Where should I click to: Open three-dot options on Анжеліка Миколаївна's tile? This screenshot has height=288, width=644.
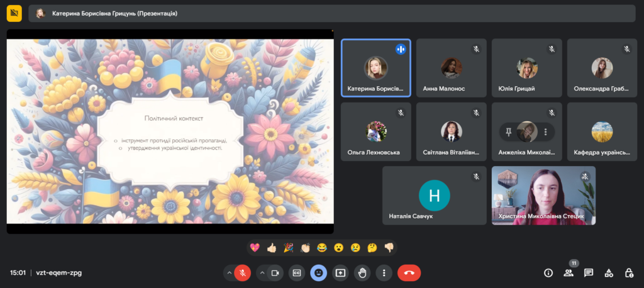(546, 132)
